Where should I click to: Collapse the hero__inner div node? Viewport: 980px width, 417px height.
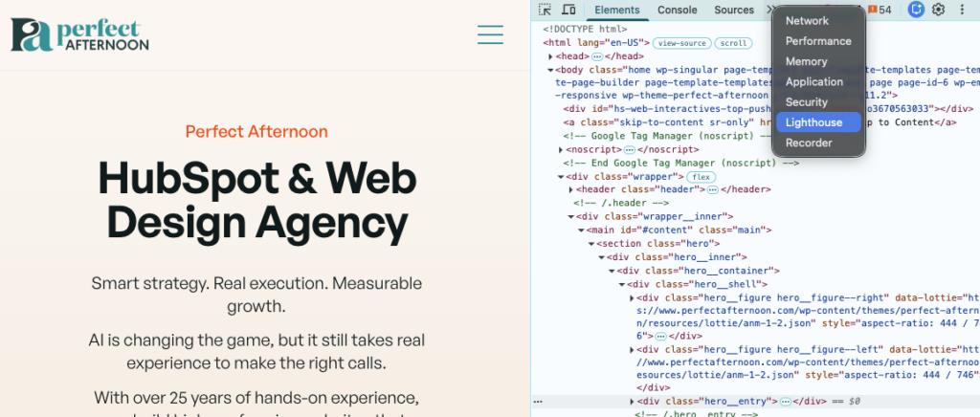(601, 257)
